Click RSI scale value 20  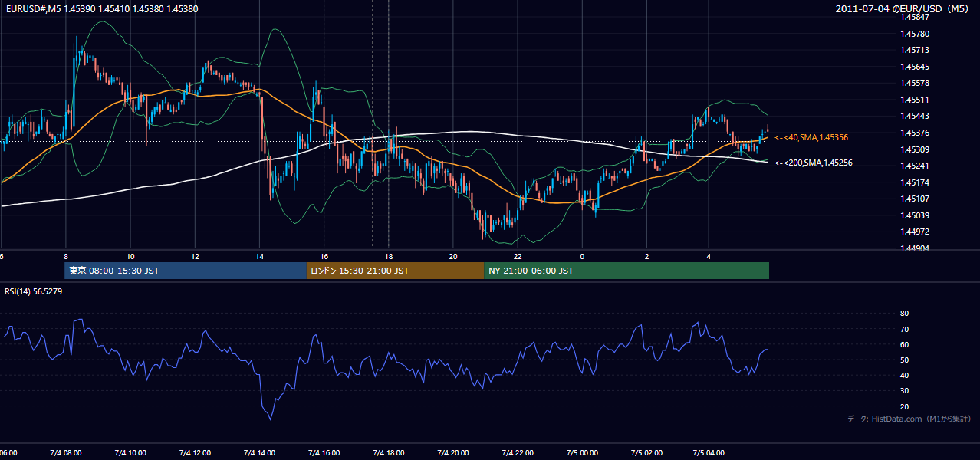(904, 406)
